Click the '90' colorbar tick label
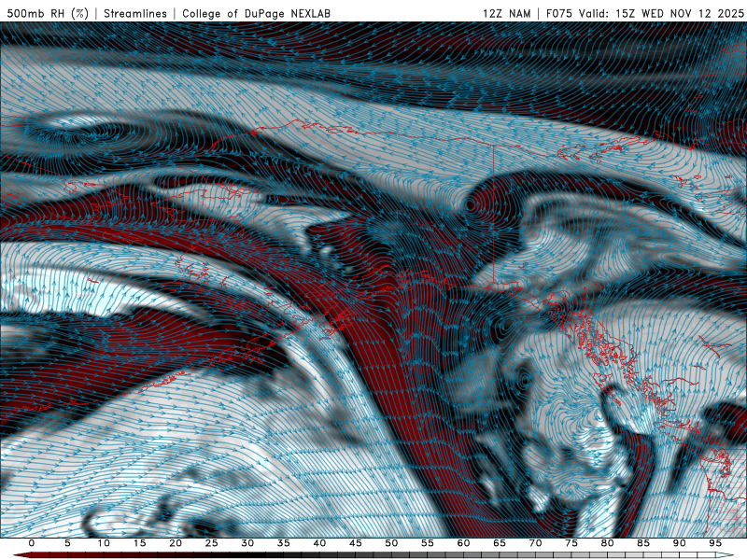The image size is (747, 560). point(679,543)
